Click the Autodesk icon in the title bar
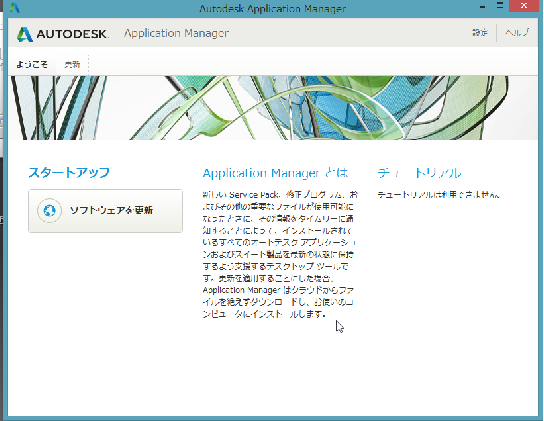 [14, 8]
